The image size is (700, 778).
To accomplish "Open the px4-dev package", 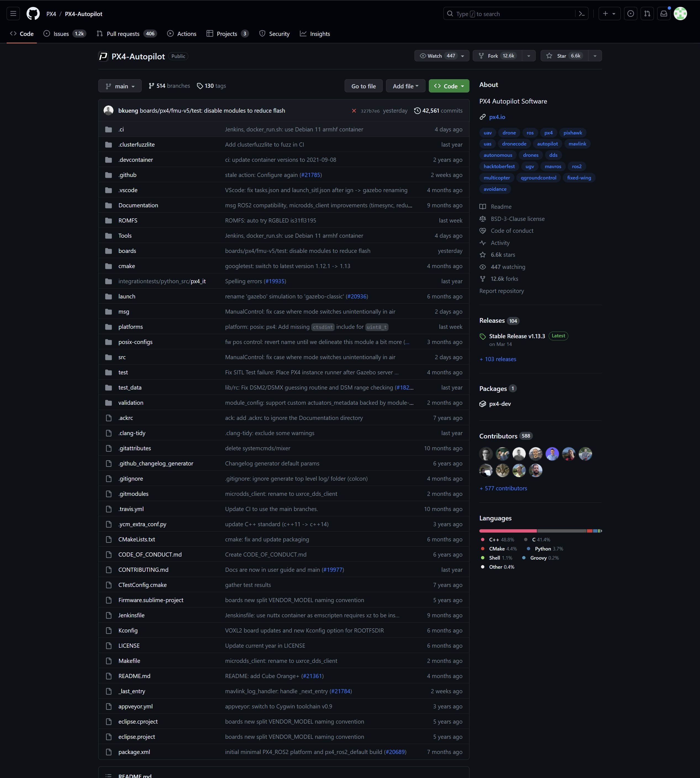I will [x=500, y=404].
